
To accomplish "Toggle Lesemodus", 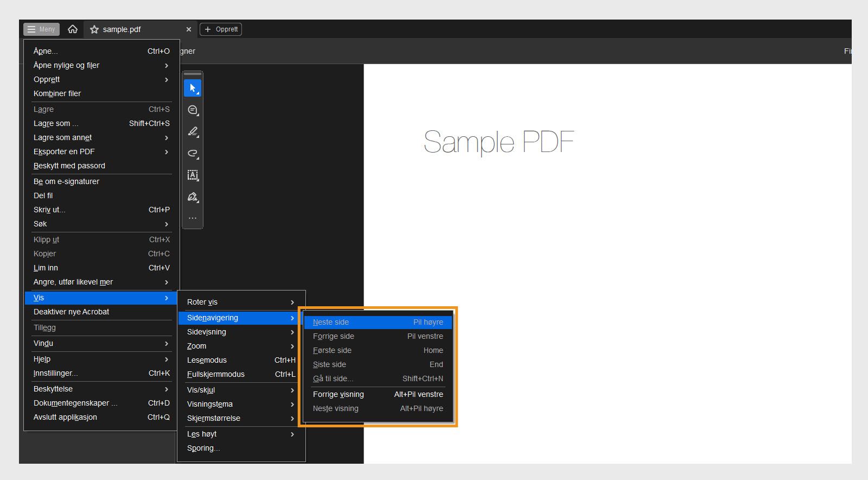I will click(x=241, y=360).
